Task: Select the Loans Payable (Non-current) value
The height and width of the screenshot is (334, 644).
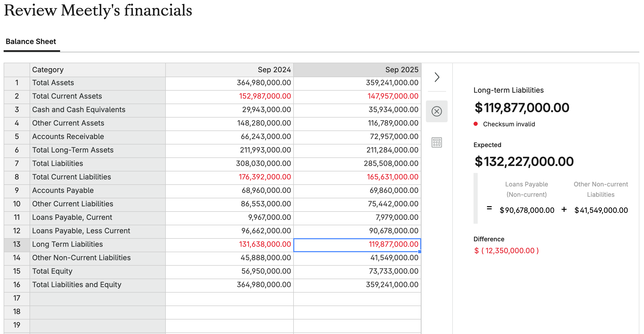Action: [527, 210]
